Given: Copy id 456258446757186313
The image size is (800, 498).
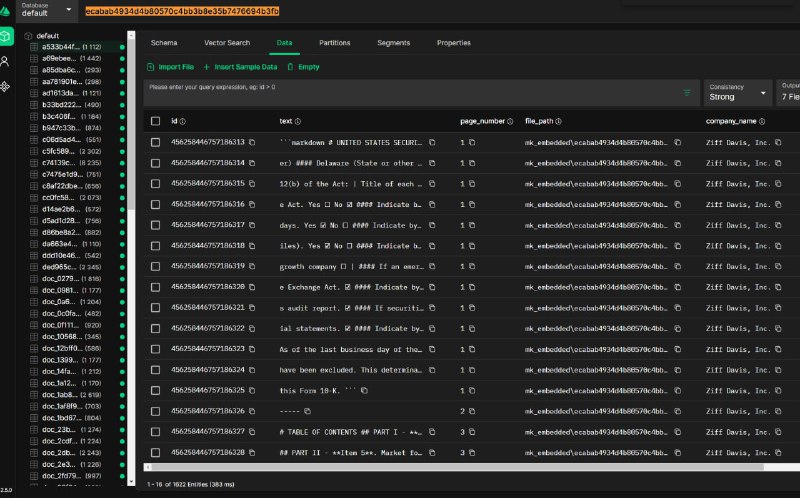Looking at the screenshot, I should 252,142.
